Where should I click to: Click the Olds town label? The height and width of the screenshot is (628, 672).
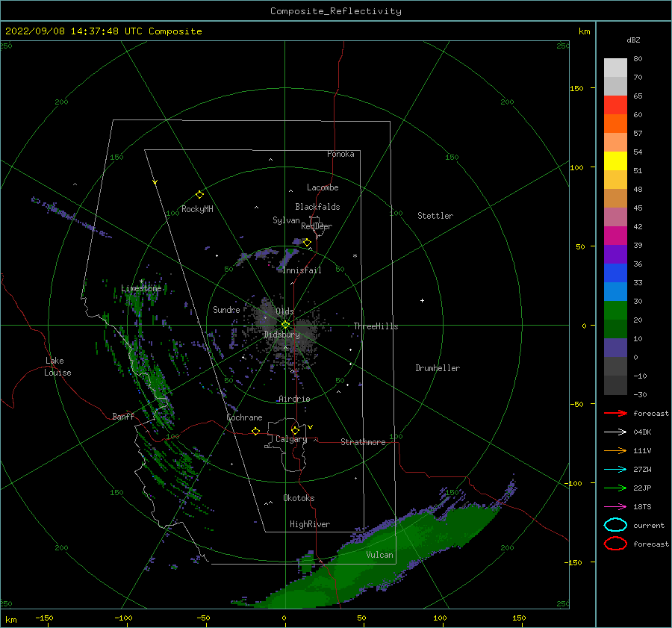coord(284,311)
